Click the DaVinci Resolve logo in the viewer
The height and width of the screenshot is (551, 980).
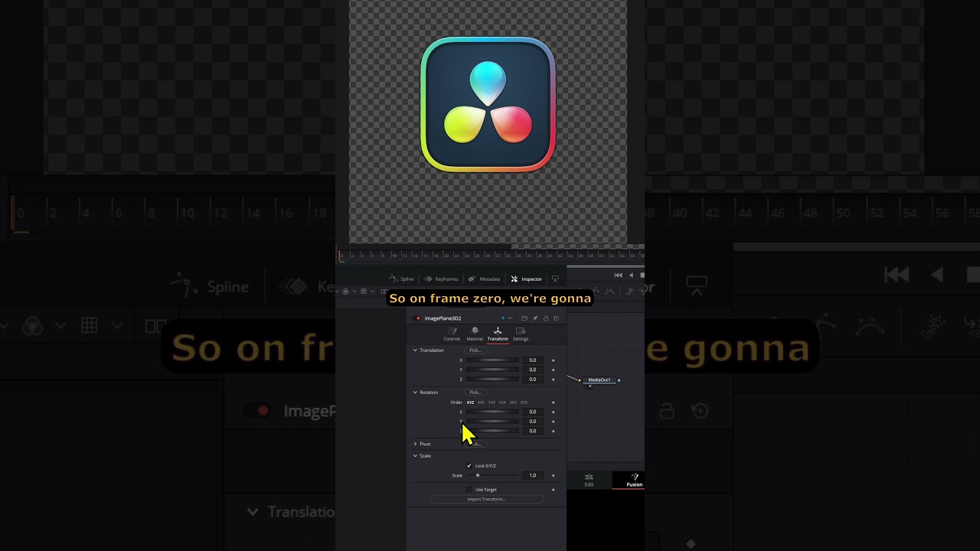[x=488, y=105]
